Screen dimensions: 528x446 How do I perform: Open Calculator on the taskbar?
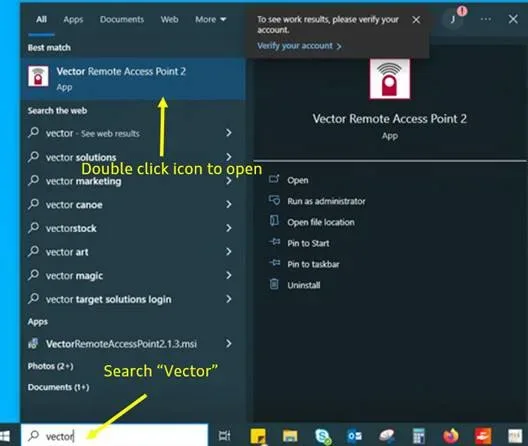(x=419, y=436)
